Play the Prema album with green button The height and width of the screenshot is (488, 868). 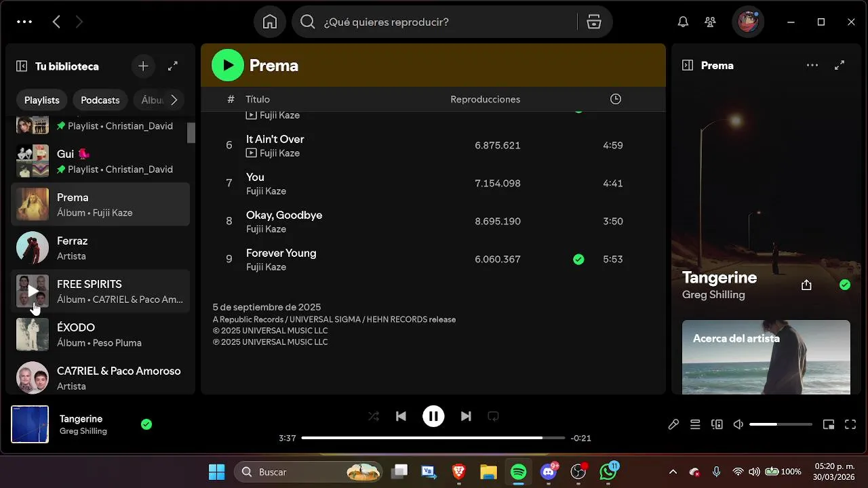pos(228,65)
